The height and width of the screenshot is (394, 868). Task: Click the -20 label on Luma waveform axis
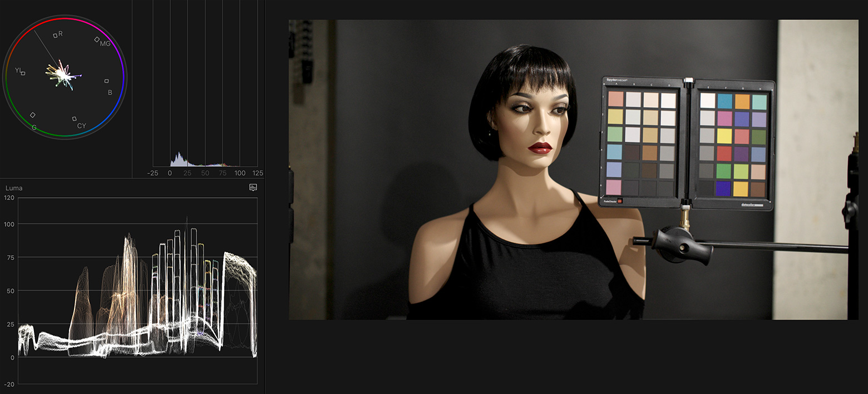click(x=9, y=384)
